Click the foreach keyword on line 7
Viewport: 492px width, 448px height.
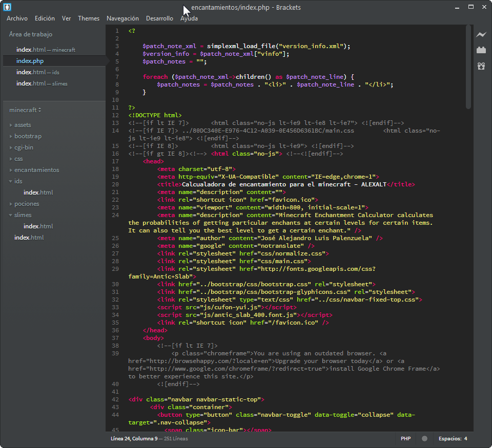pyautogui.click(x=155, y=77)
